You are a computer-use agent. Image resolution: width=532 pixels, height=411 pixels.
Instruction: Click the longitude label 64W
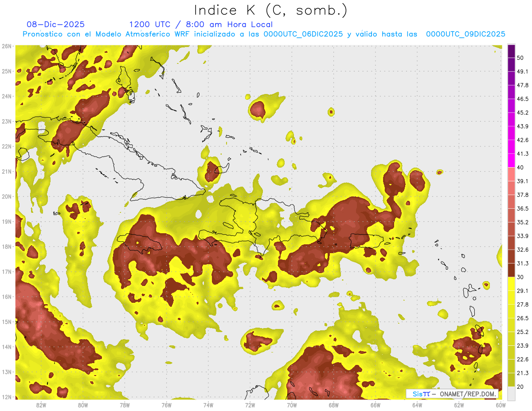[417, 405]
